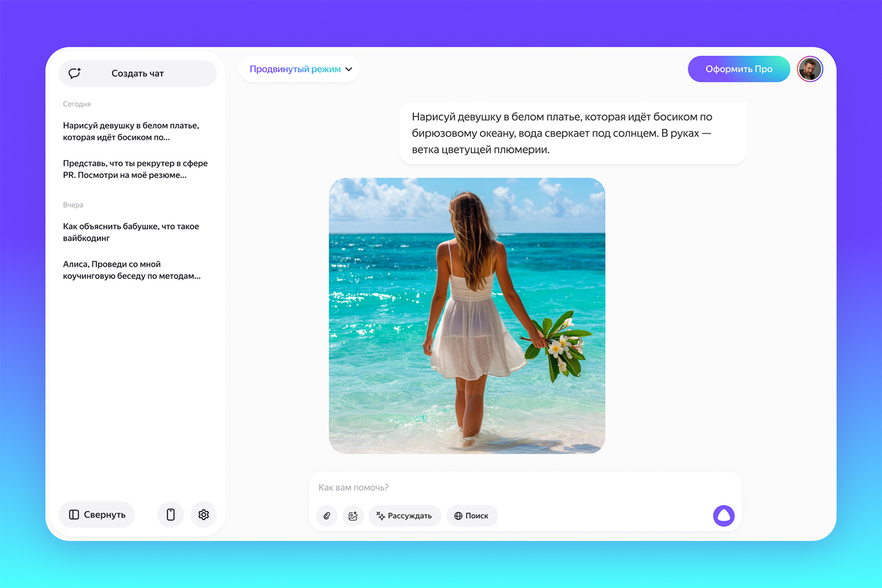Click the Сегодня section label
The height and width of the screenshot is (588, 882).
pos(77,104)
